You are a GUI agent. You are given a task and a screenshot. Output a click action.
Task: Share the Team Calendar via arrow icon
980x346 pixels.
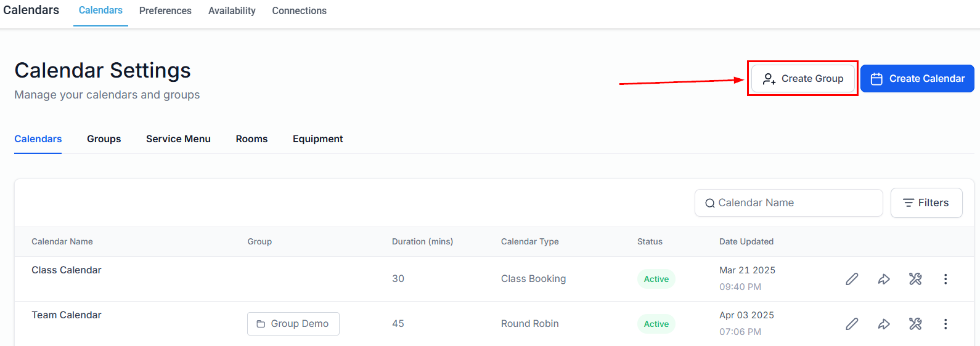tap(884, 324)
